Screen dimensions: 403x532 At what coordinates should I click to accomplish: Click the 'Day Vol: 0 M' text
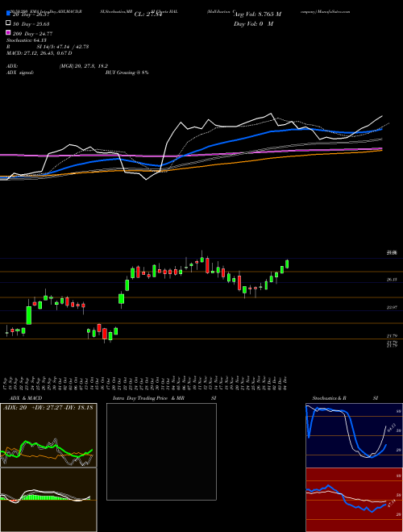click(x=253, y=23)
